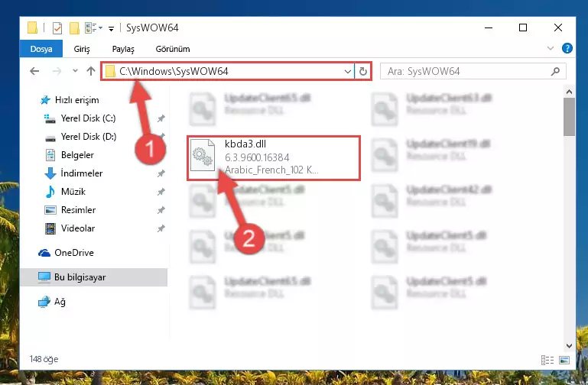
Task: Open recent locations dropdown chevron
Action: [x=75, y=71]
